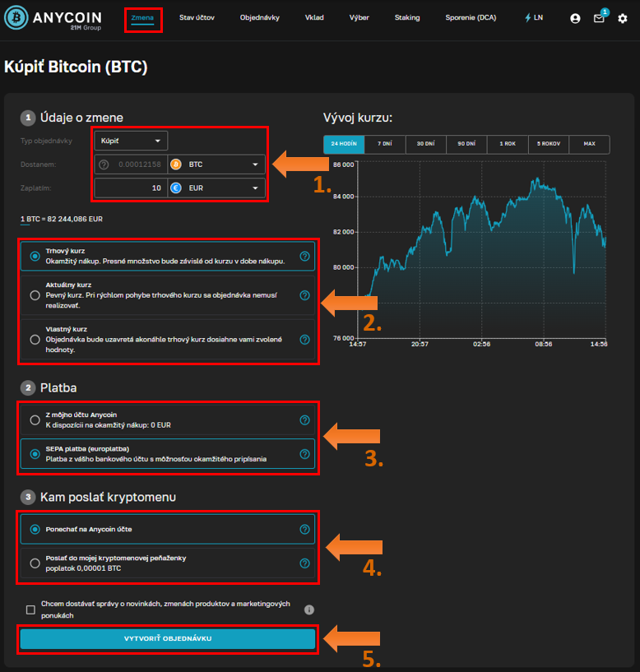Click the Zaplatím amount input field
Viewport: 640px width, 672px height.
point(132,188)
